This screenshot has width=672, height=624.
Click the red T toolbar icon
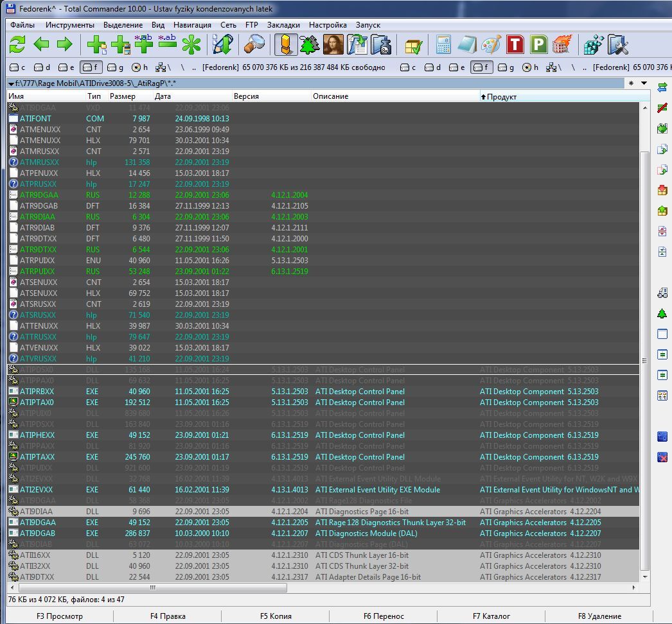coord(515,44)
